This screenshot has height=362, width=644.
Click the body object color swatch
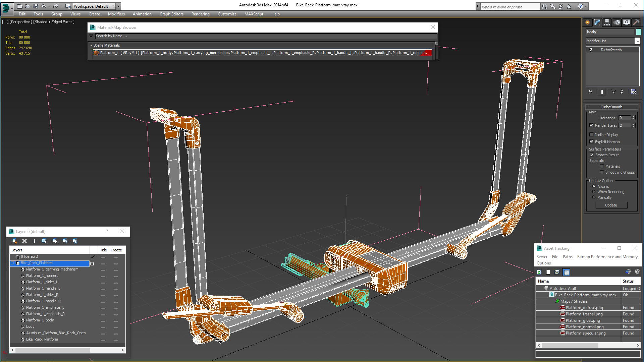pos(639,32)
